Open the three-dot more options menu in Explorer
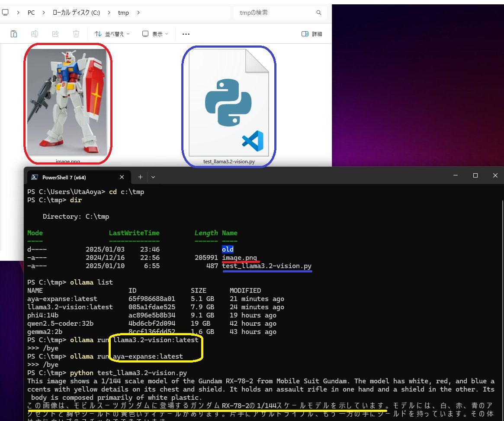Screen dimensions: 504x421 coord(186,34)
